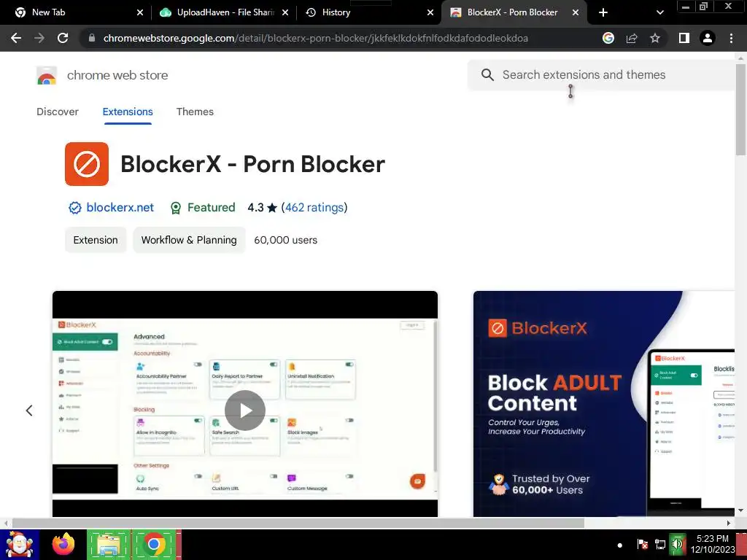This screenshot has width=747, height=560.
Task: Open Chrome three-dot menu
Action: coord(731,38)
